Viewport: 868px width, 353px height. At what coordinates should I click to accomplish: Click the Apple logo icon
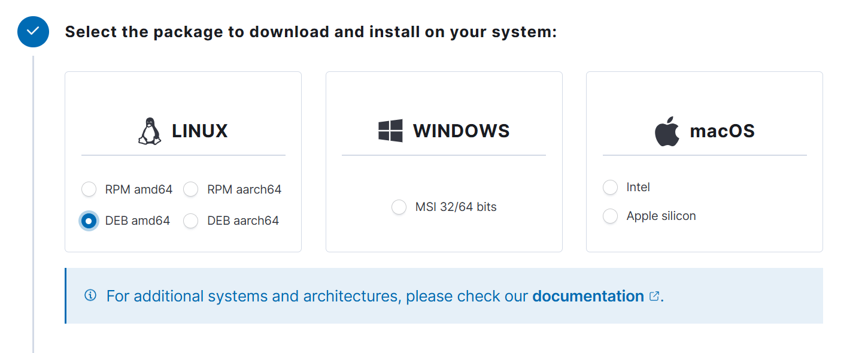click(667, 131)
